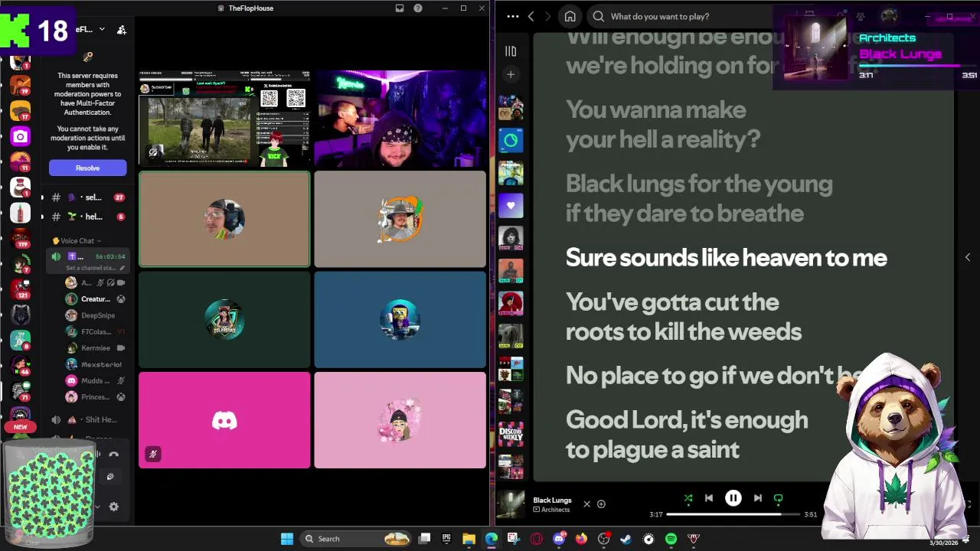Image resolution: width=980 pixels, height=551 pixels.
Task: Jump to lyric 'Good Lord, it's enough to plague a saint'
Action: 686,434
